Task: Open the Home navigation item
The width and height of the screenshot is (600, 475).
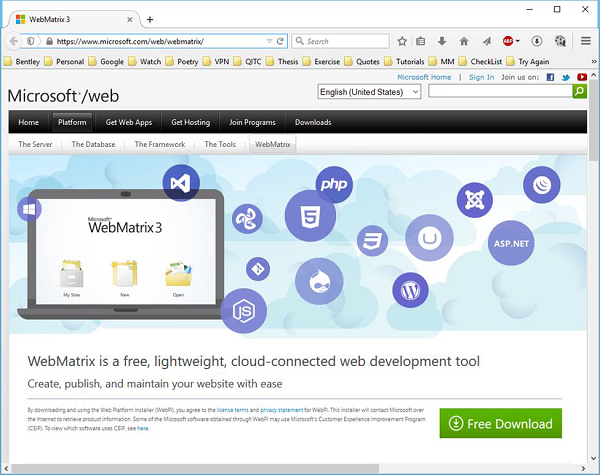Action: 28,122
